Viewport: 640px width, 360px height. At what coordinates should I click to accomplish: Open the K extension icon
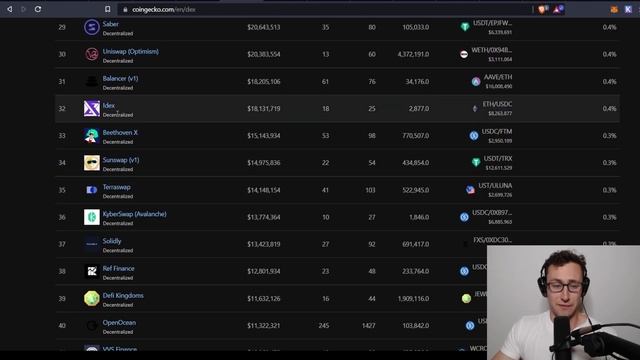coord(628,9)
